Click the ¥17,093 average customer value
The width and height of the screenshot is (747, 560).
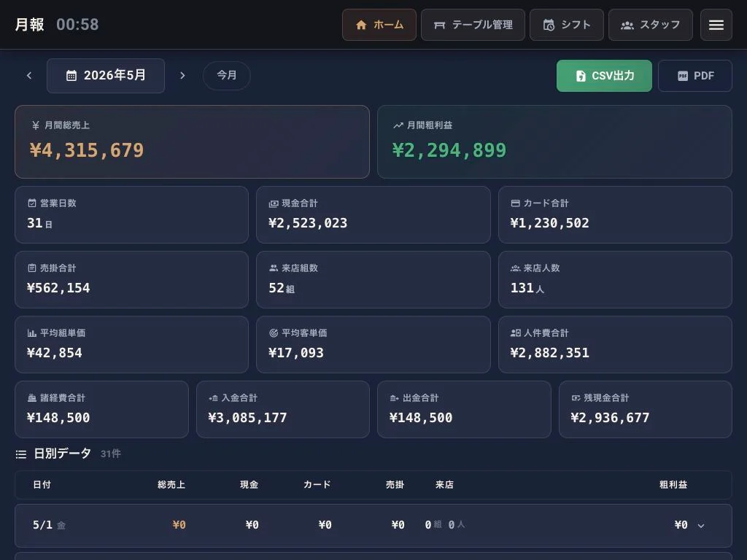(296, 352)
